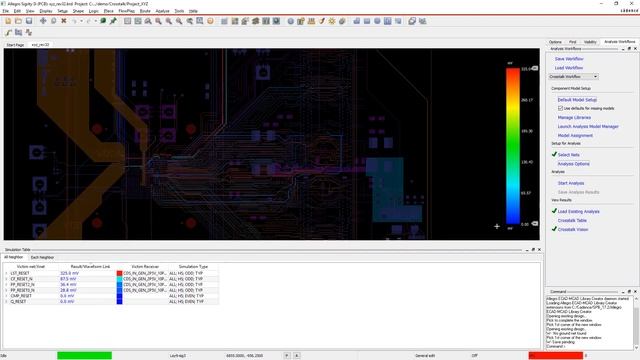Click the yellow sun-shaped toolbar icon

point(332,21)
